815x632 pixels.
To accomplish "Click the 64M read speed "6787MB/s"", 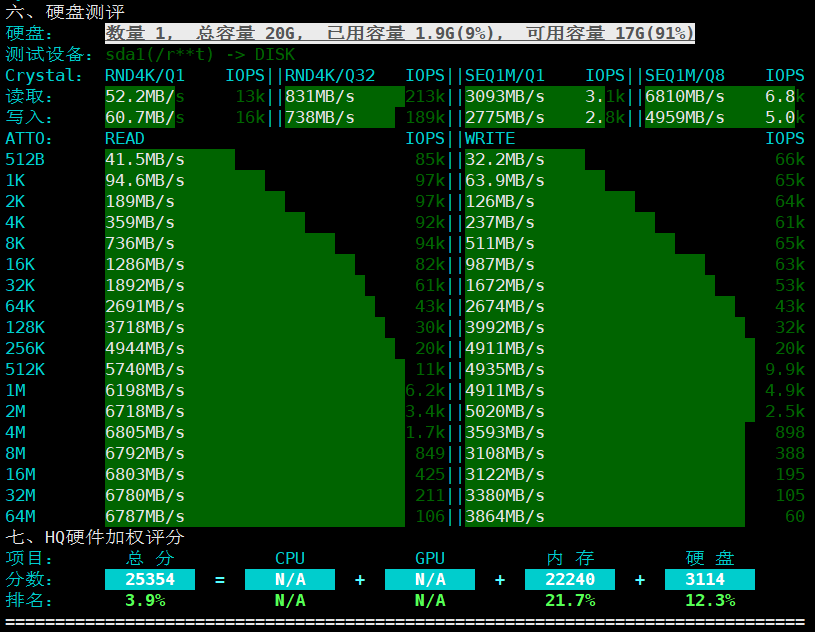I will tap(145, 517).
